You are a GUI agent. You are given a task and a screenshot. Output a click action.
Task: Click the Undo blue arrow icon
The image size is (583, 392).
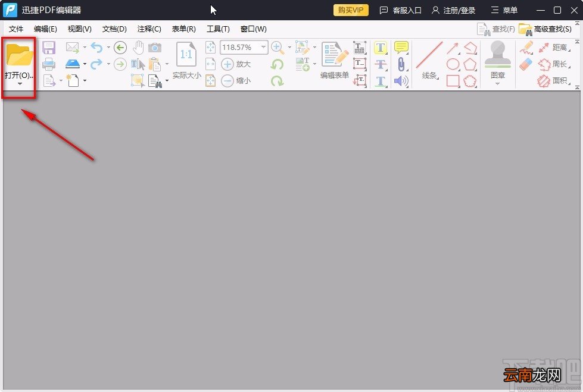(96, 48)
